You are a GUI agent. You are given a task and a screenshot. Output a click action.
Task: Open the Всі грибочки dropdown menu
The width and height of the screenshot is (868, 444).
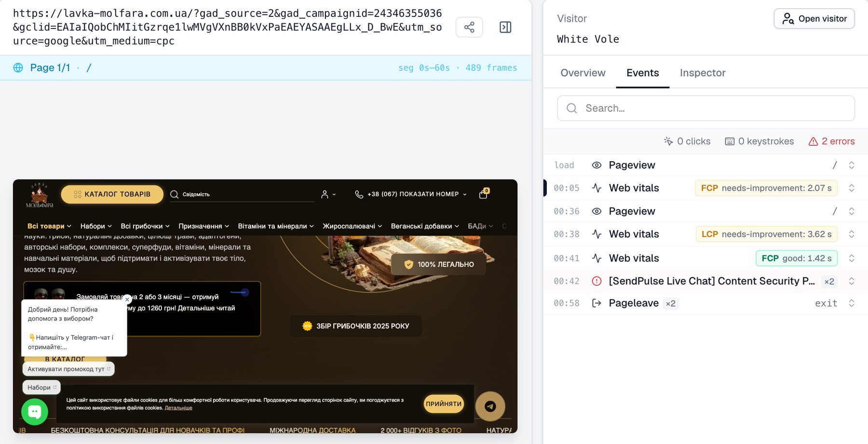tap(145, 226)
